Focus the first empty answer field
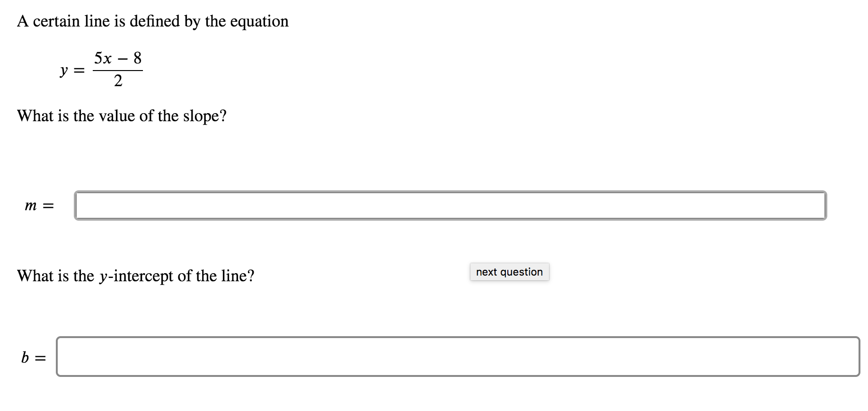 (x=450, y=205)
